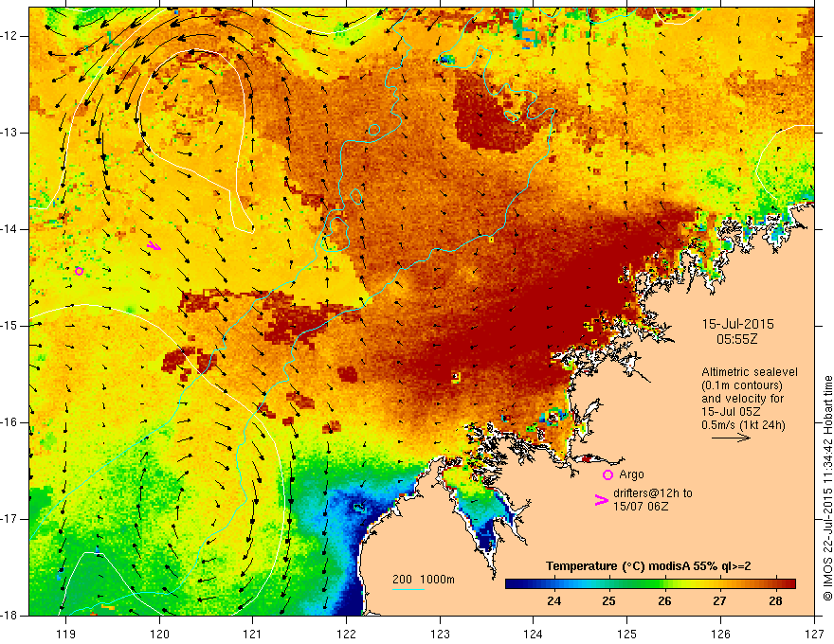Click the color bar tick label 27
834x644 pixels.
(719, 601)
